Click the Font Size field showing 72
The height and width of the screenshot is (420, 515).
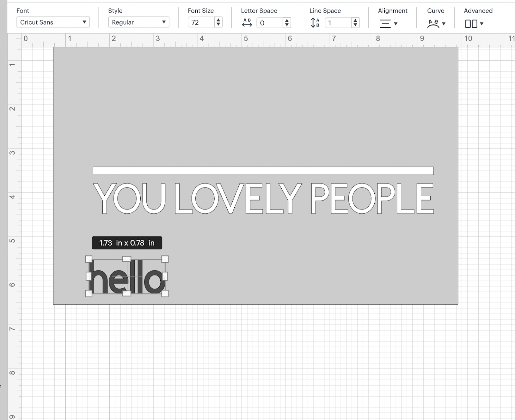point(201,22)
